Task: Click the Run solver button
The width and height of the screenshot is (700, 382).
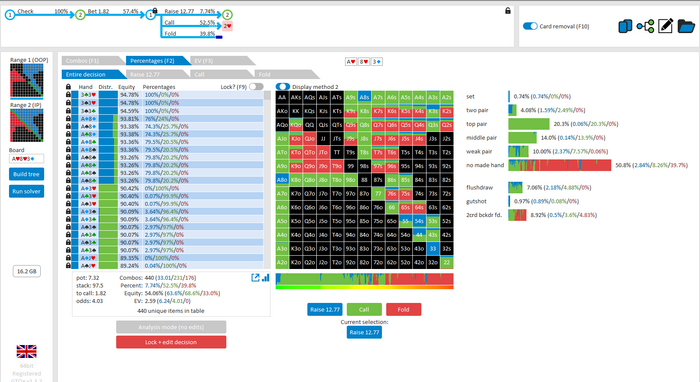Action: (26, 191)
